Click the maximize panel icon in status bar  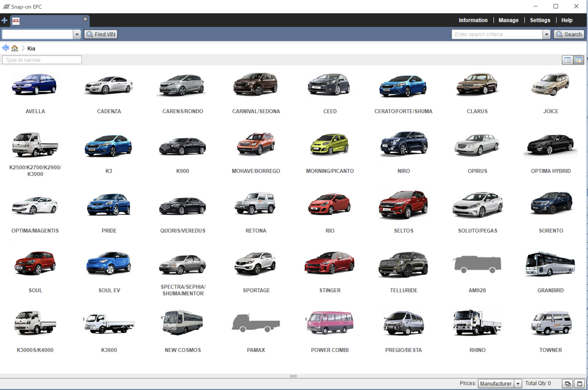579,384
